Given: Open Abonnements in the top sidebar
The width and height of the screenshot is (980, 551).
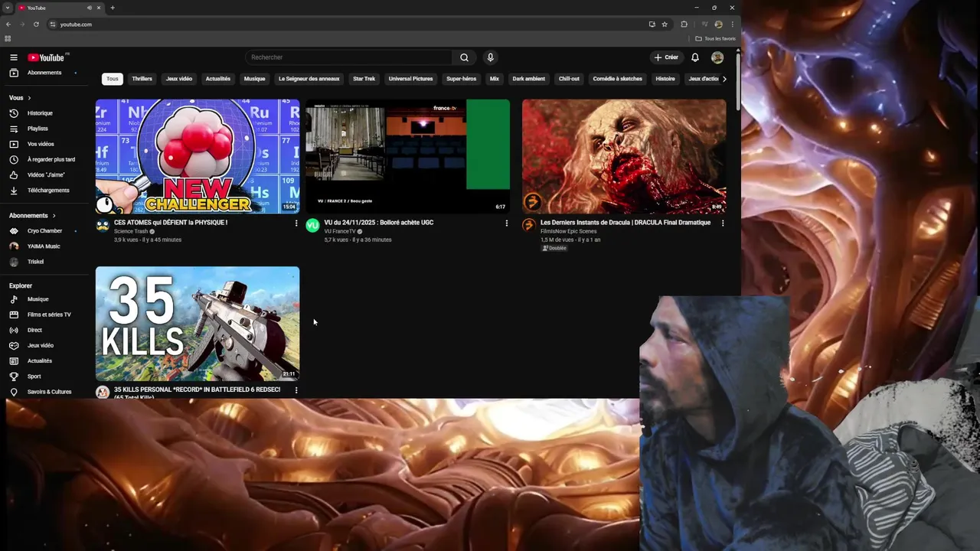Looking at the screenshot, I should coord(44,73).
